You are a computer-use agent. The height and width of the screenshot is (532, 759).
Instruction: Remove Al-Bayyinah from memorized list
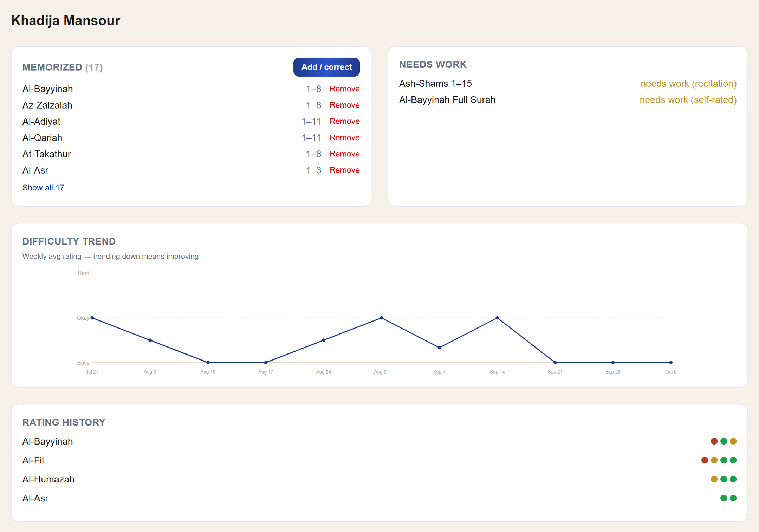point(344,89)
